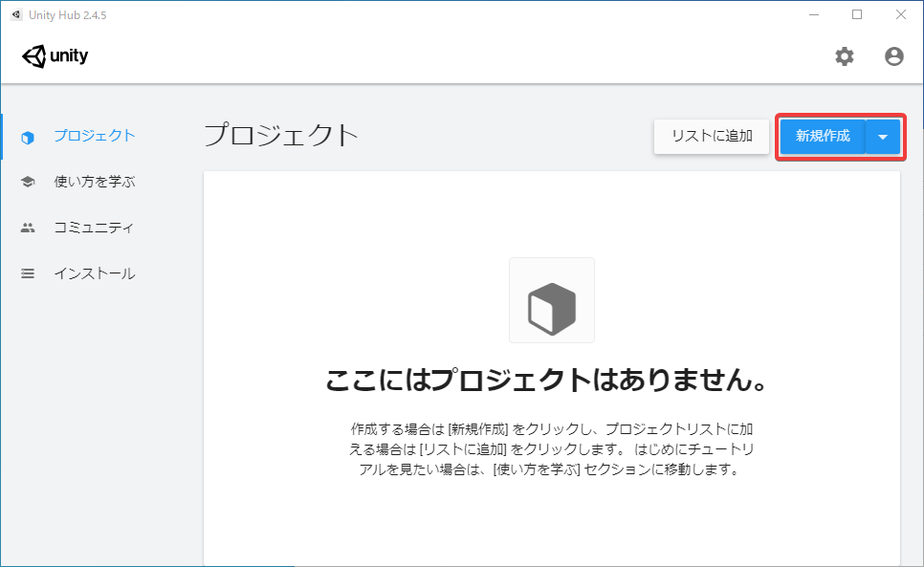Viewport: 924px width, 567px height.
Task: Open the account profile icon
Action: 893,56
